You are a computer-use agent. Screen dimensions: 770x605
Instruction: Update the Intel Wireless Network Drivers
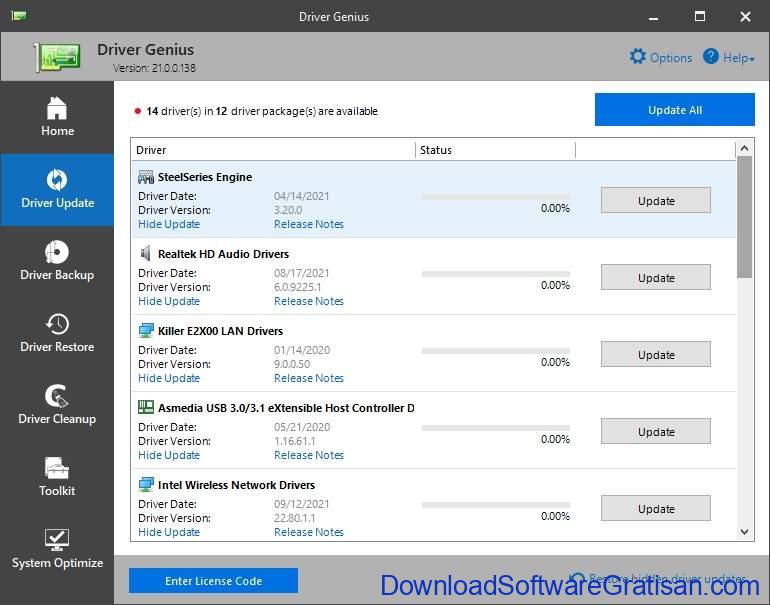pyautogui.click(x=656, y=508)
